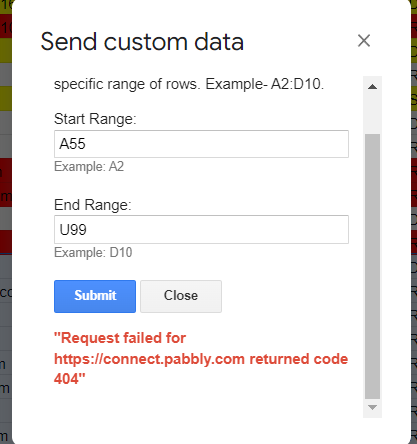The image size is (417, 444).
Task: Submit the custom data range
Action: [x=95, y=296]
